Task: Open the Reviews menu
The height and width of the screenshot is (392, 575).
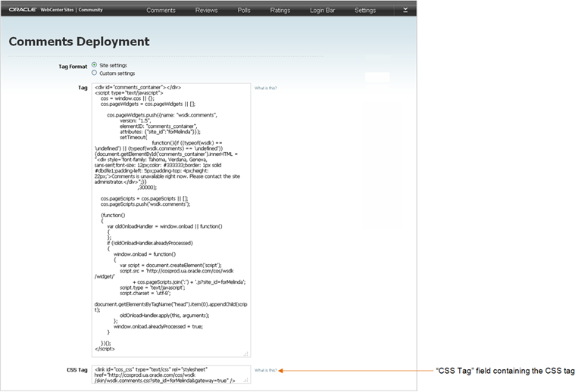Action: coord(206,11)
